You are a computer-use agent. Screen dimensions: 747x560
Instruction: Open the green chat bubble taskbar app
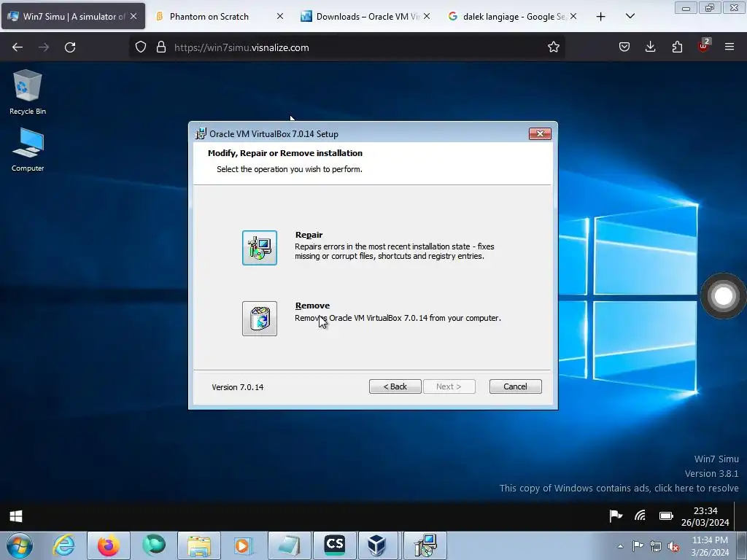[x=154, y=545]
